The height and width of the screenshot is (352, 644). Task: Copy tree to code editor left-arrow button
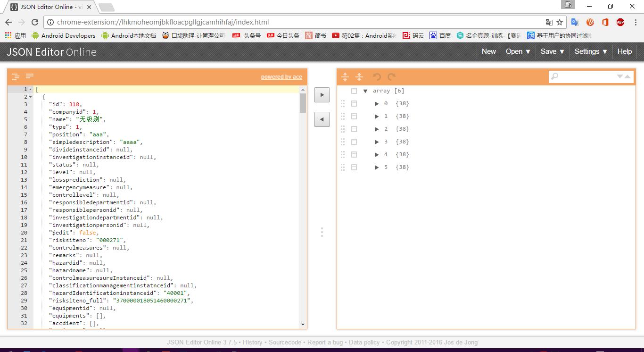[322, 119]
